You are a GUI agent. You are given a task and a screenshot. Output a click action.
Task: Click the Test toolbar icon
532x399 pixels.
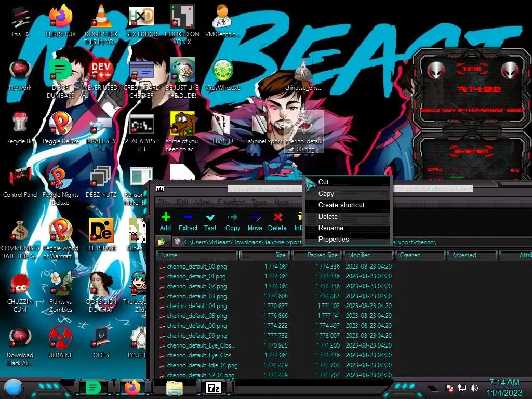coord(210,221)
